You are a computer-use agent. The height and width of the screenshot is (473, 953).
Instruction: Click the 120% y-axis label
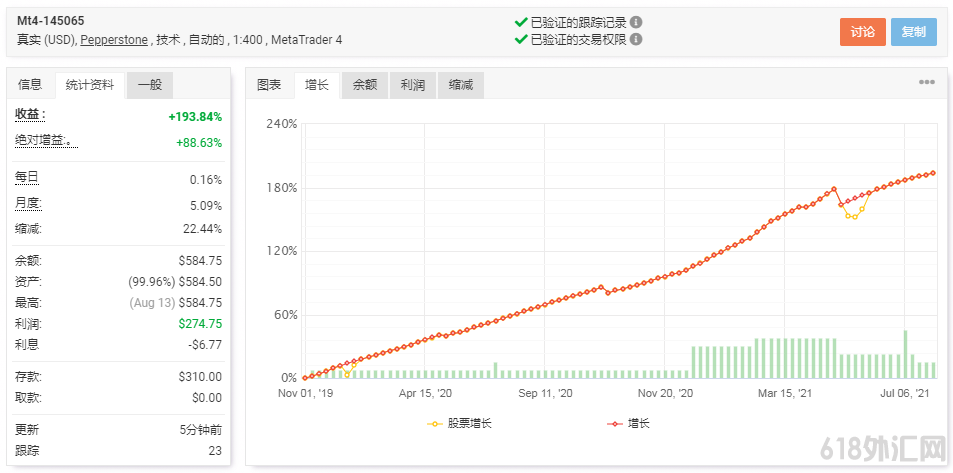[x=281, y=251]
